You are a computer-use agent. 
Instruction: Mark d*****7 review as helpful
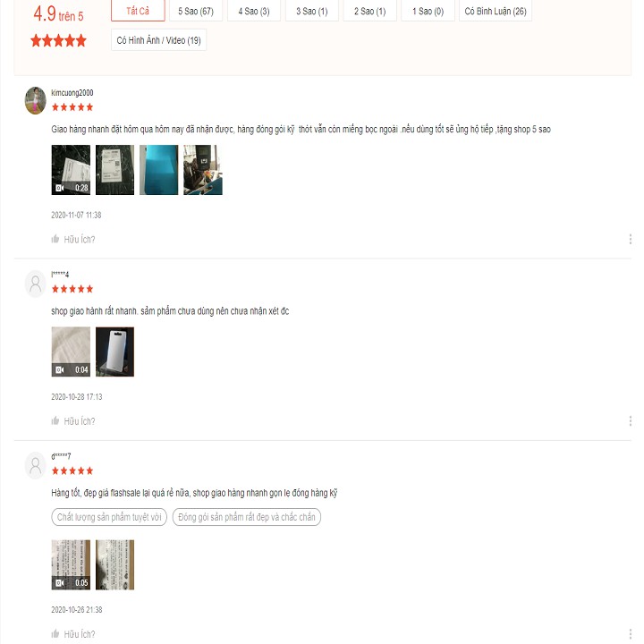(x=55, y=633)
